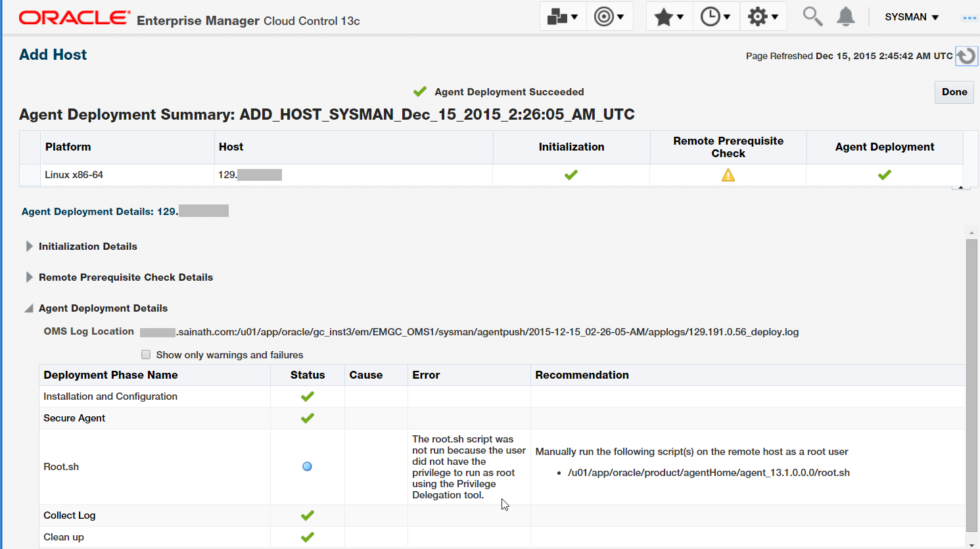980x549 pixels.
Task: Click the blue Root.sh status icon
Action: (307, 467)
